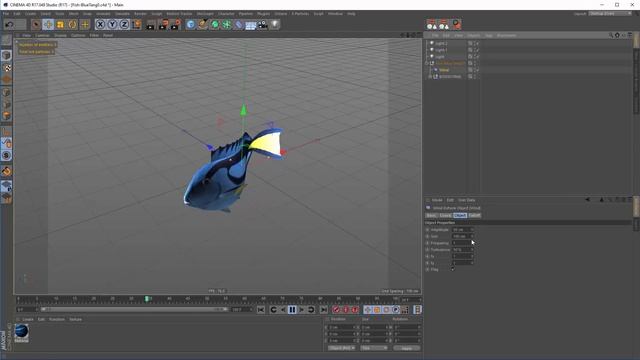Toggle the X axis lock
640x360 pixels.
pos(100,24)
